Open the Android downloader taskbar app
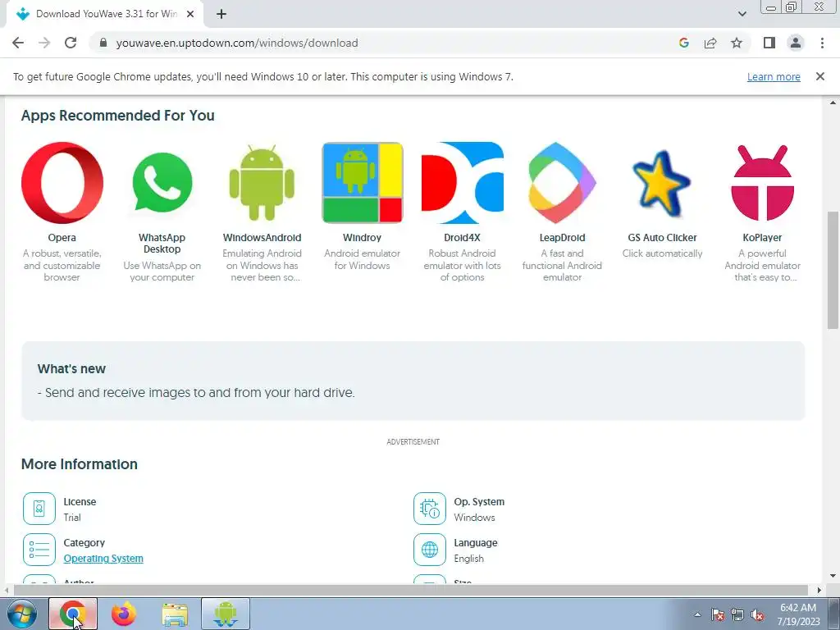 coord(226,614)
